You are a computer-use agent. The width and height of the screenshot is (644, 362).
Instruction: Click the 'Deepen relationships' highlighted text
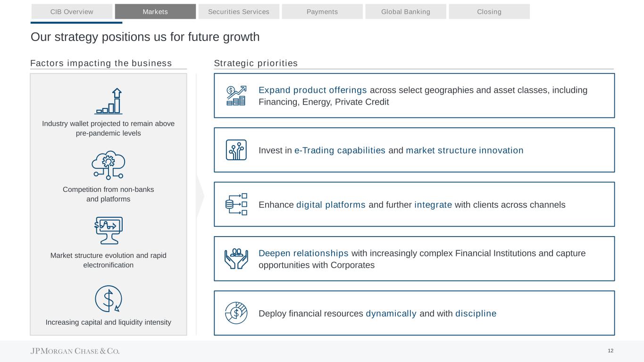pos(303,254)
